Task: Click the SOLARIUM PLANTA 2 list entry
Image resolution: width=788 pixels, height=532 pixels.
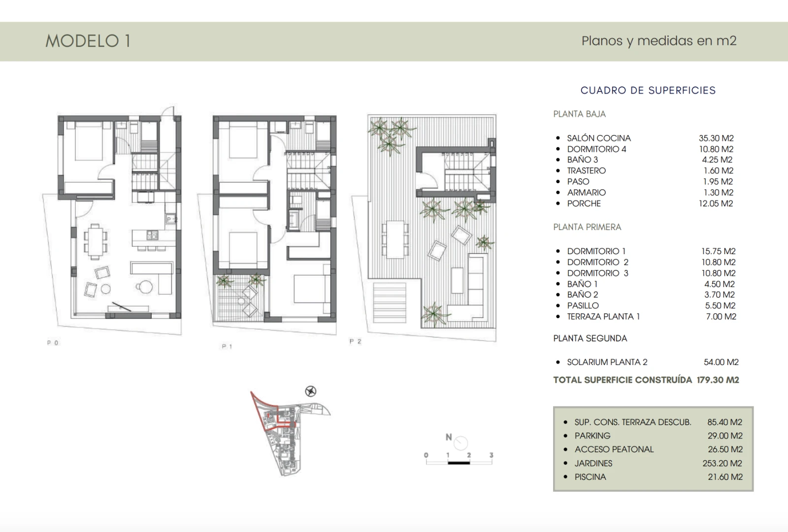Action: click(607, 362)
